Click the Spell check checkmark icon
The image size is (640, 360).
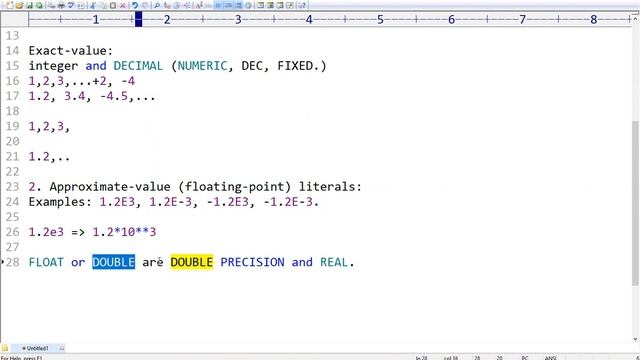[x=71, y=5]
